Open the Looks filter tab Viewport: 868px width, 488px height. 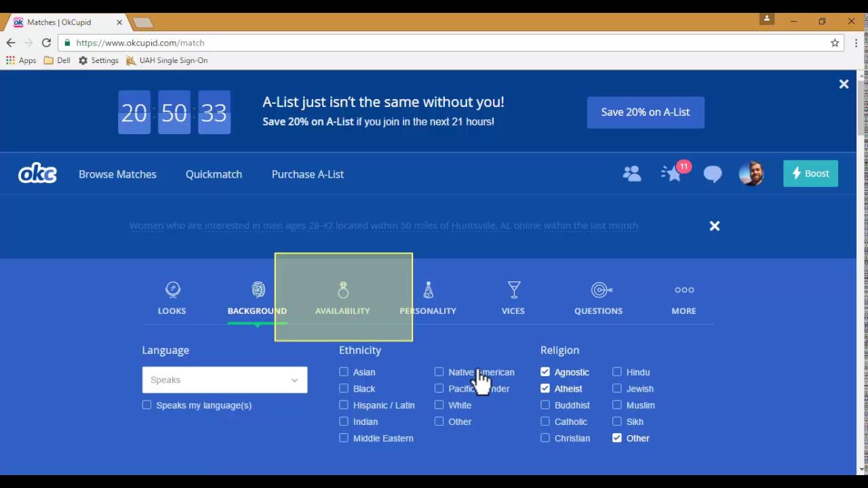tap(172, 298)
